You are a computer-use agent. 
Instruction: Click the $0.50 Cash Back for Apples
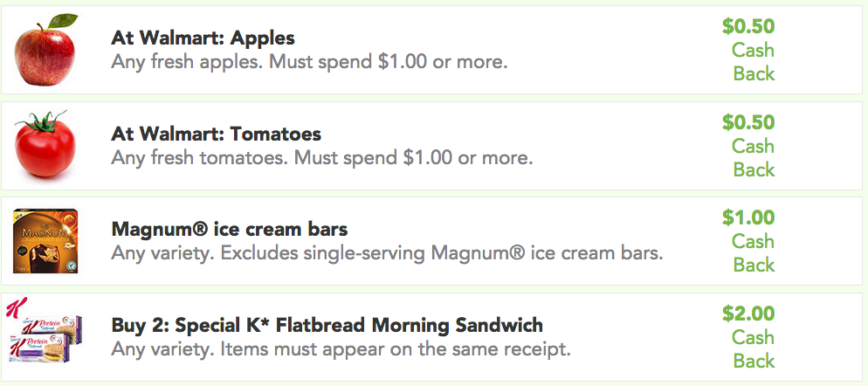748,50
